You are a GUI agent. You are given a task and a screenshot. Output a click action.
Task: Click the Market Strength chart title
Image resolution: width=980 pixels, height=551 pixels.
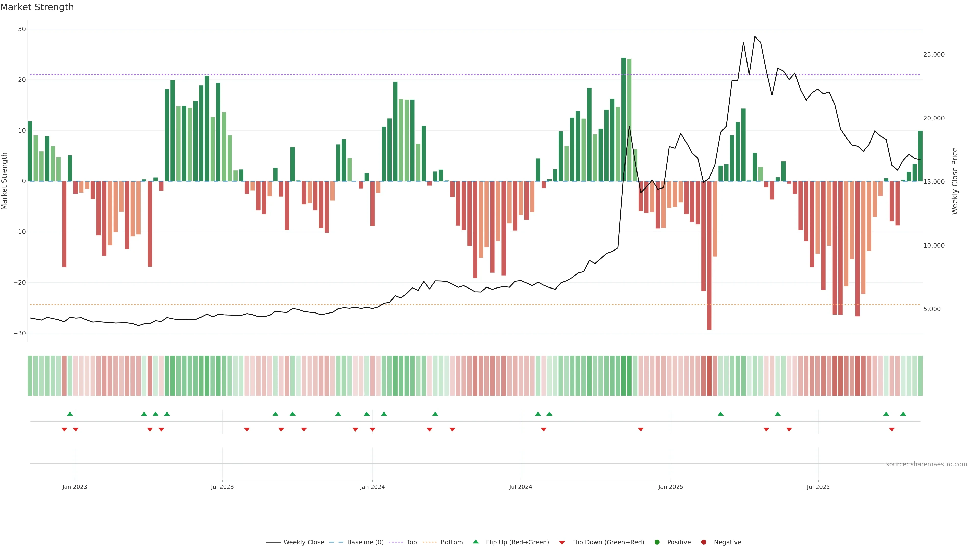37,7
